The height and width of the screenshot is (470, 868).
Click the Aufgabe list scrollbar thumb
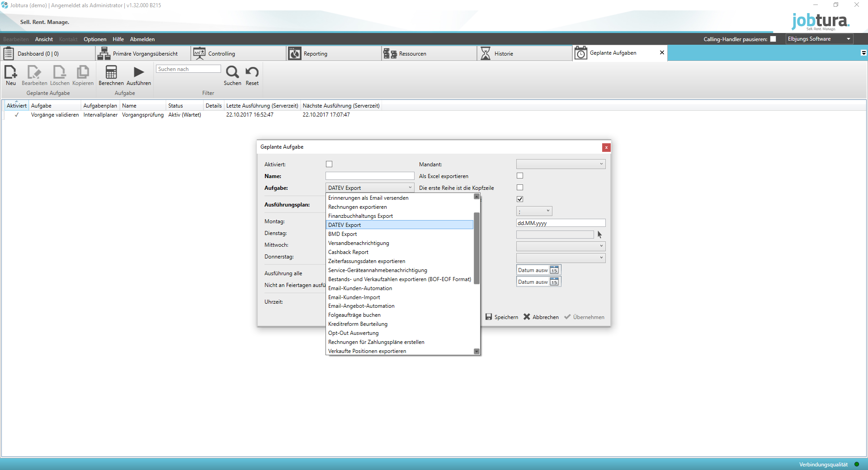pyautogui.click(x=476, y=248)
